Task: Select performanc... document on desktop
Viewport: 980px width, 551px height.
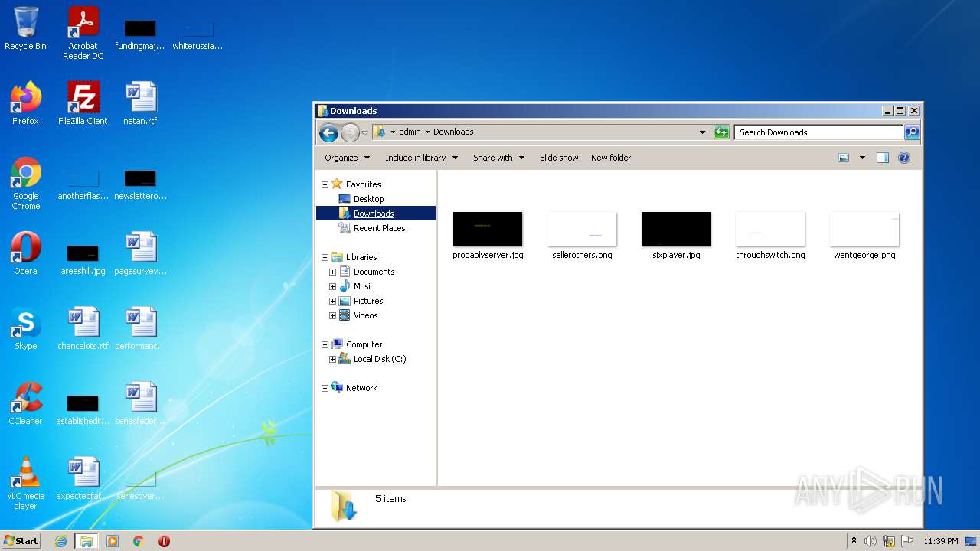Action: [140, 328]
